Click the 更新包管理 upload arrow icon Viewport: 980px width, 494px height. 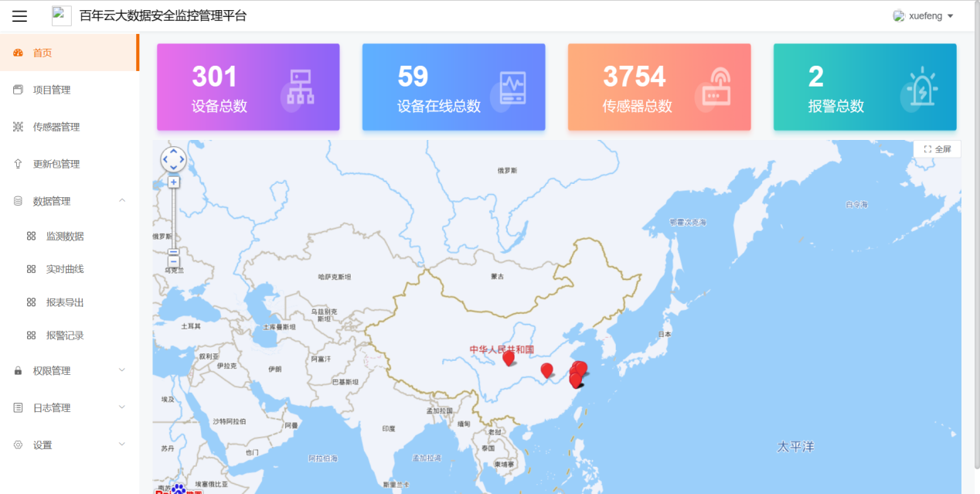click(19, 164)
